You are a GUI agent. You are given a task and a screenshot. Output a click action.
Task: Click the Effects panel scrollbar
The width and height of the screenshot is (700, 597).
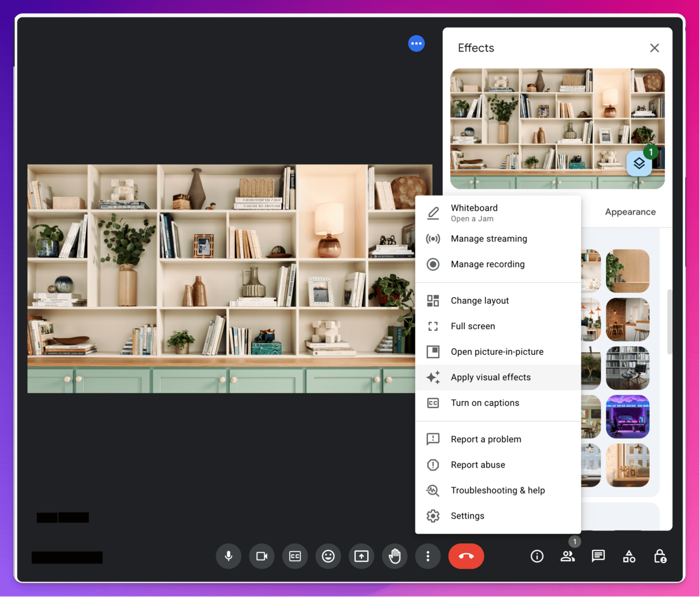click(670, 322)
